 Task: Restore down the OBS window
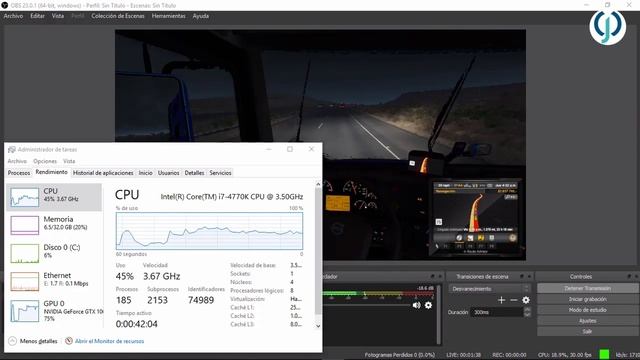[x=608, y=5]
